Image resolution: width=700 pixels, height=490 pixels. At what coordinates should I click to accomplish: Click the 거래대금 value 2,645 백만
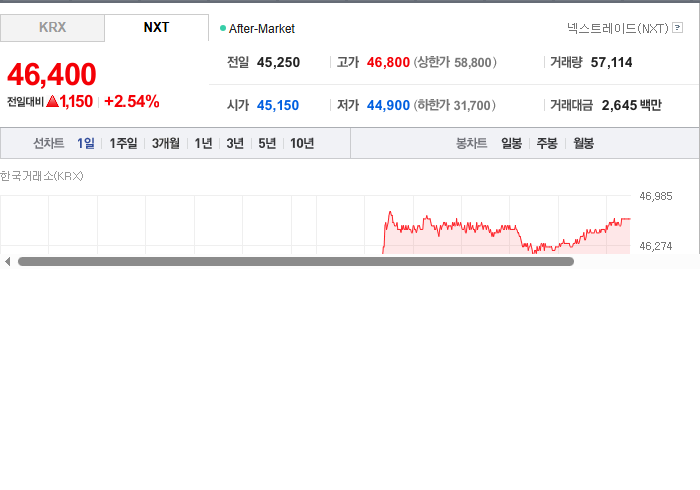pyautogui.click(x=632, y=105)
